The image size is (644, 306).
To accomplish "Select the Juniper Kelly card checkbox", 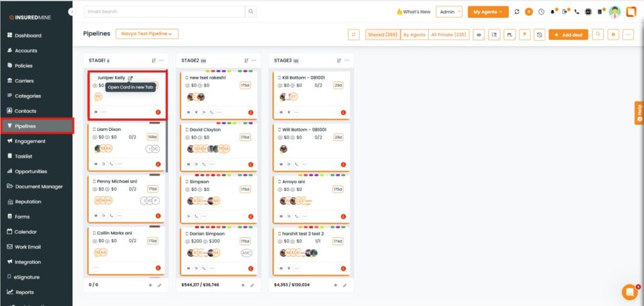I will (x=94, y=78).
